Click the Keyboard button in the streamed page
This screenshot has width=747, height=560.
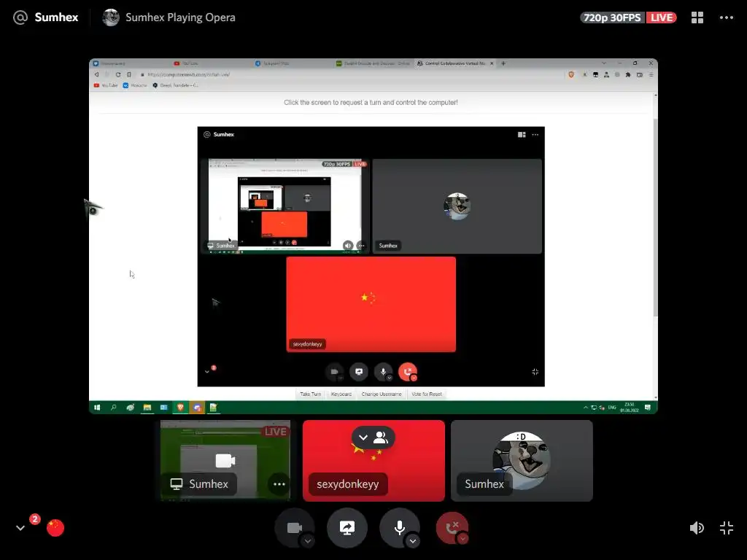[341, 394]
